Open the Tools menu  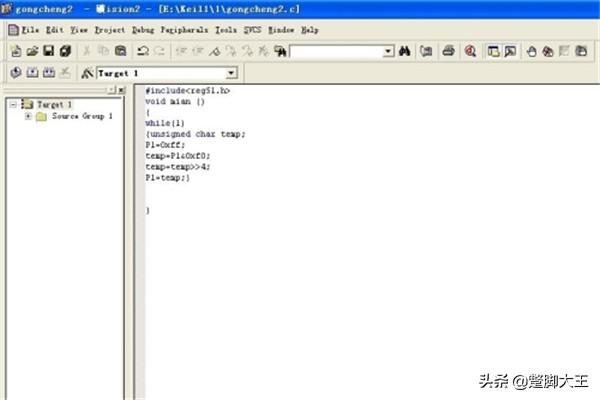click(226, 30)
